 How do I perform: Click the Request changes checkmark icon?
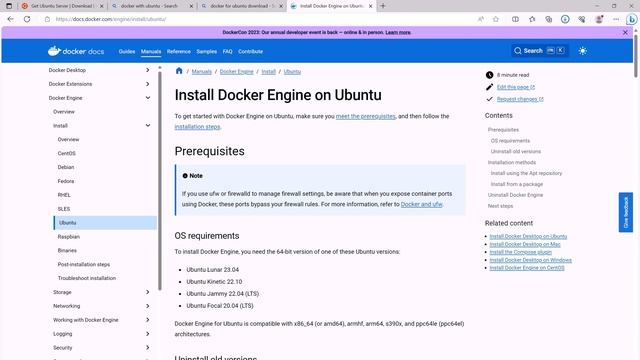point(489,99)
